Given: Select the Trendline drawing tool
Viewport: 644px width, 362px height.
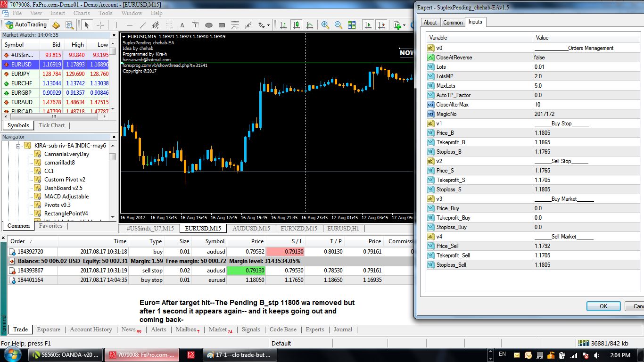Looking at the screenshot, I should [143, 25].
